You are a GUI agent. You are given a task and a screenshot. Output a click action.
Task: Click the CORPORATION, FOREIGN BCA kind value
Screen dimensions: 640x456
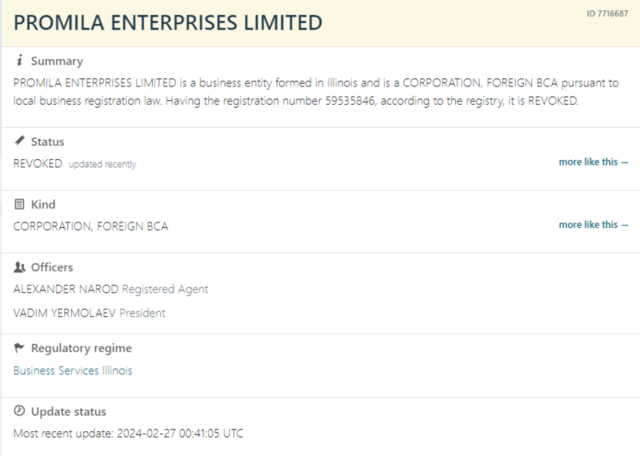click(91, 227)
